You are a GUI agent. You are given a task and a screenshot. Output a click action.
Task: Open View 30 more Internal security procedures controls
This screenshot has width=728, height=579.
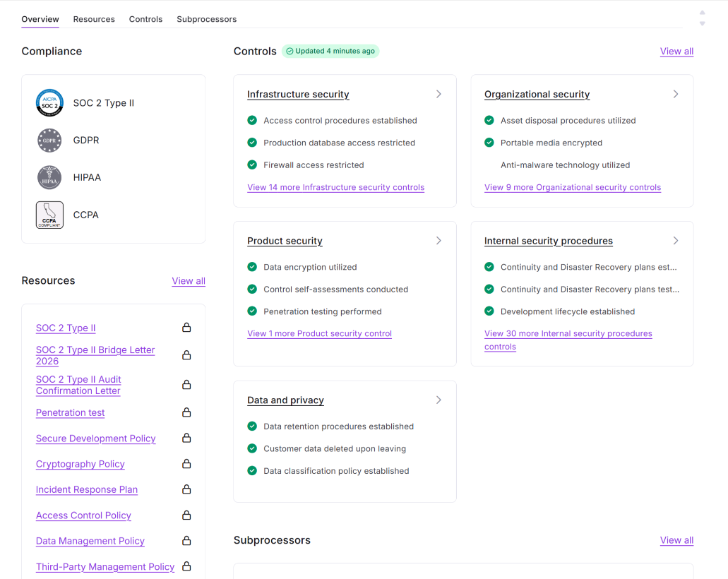[x=568, y=340]
